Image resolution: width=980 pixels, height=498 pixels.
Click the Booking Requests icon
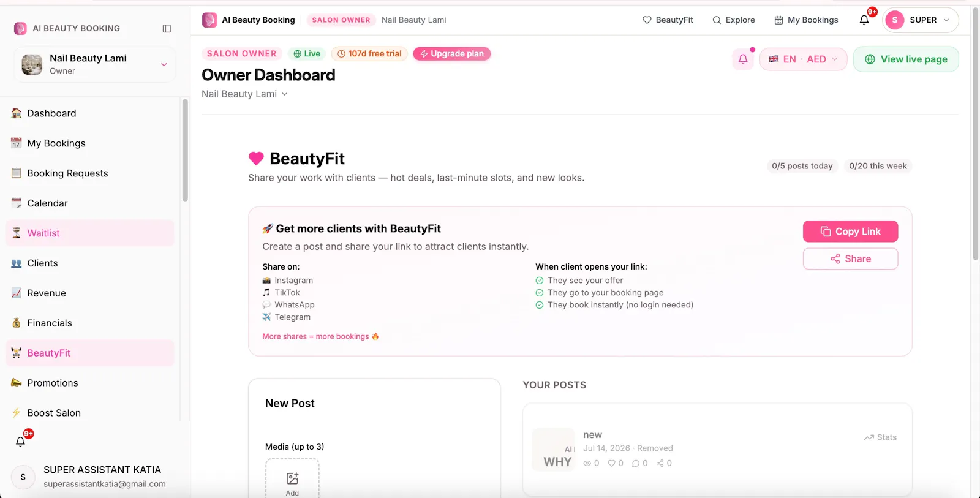tap(17, 173)
